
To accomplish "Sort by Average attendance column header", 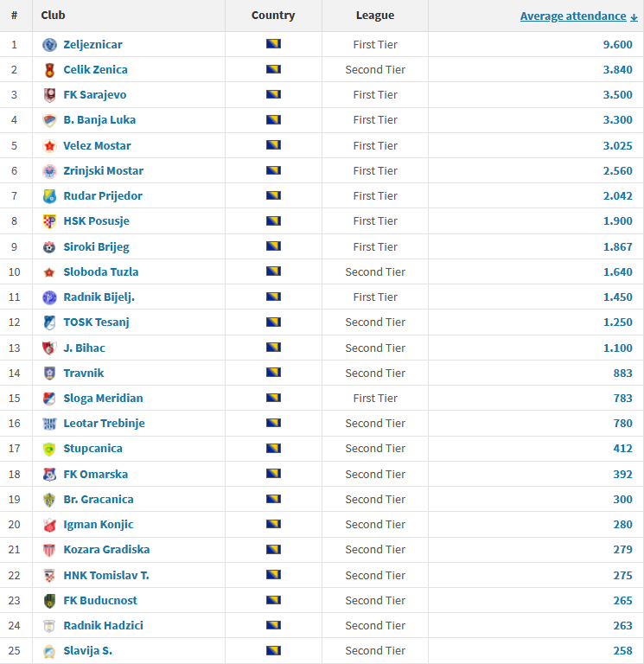I will pos(572,16).
